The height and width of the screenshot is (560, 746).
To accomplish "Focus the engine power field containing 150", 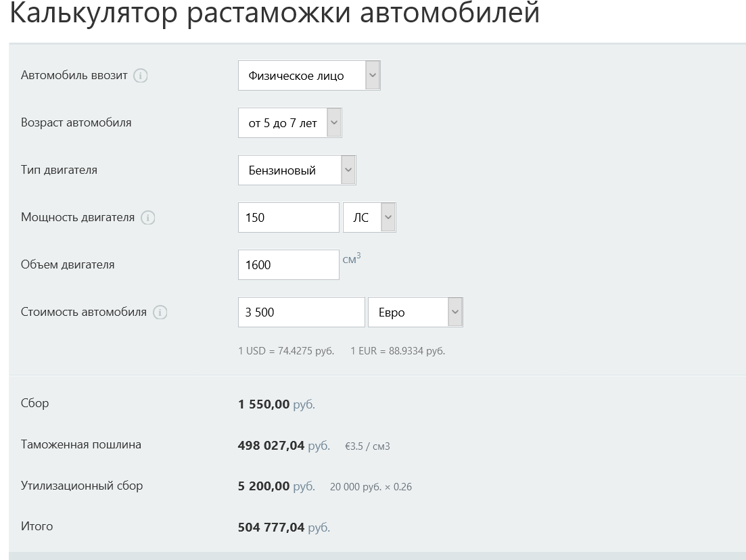I will click(288, 218).
